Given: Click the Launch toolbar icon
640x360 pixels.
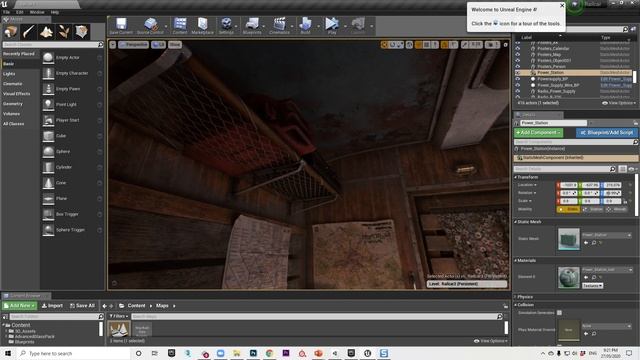Looking at the screenshot, I should pos(358,26).
